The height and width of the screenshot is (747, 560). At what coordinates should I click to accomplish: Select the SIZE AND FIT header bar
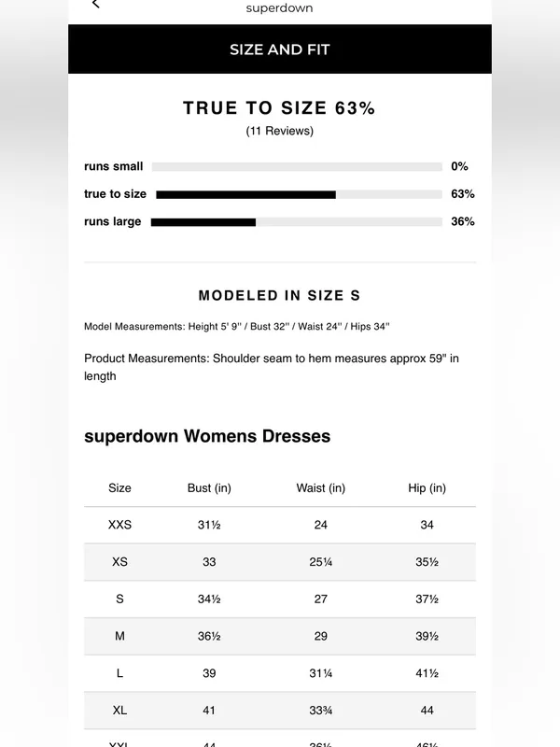pos(280,49)
